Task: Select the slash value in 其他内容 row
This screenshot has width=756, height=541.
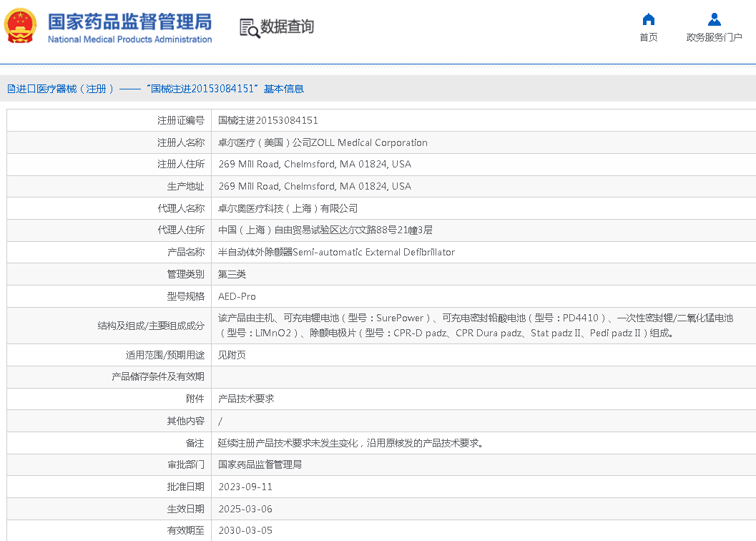Action: [220, 421]
